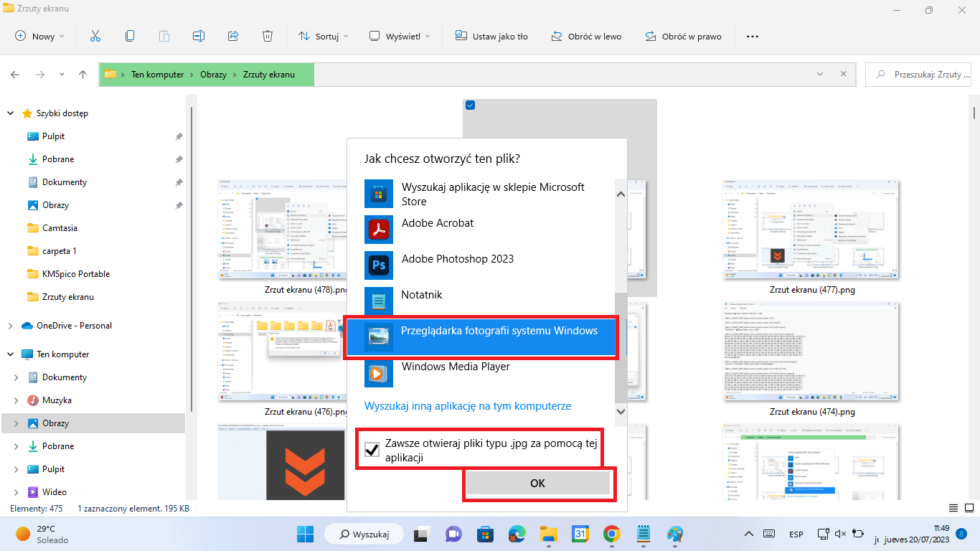980x551 pixels.
Task: Expand the Muzyka tree node
Action: (x=17, y=400)
